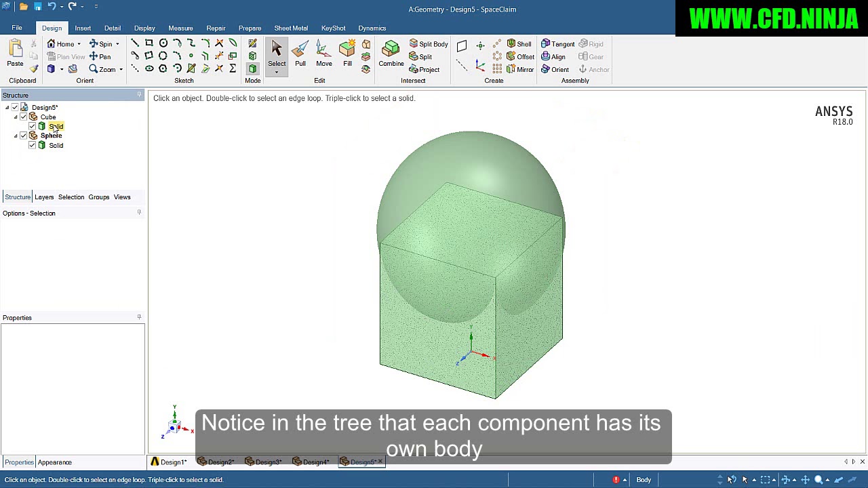Switch to the Layers panel tab
Screen dimensions: 868x488
(44, 197)
